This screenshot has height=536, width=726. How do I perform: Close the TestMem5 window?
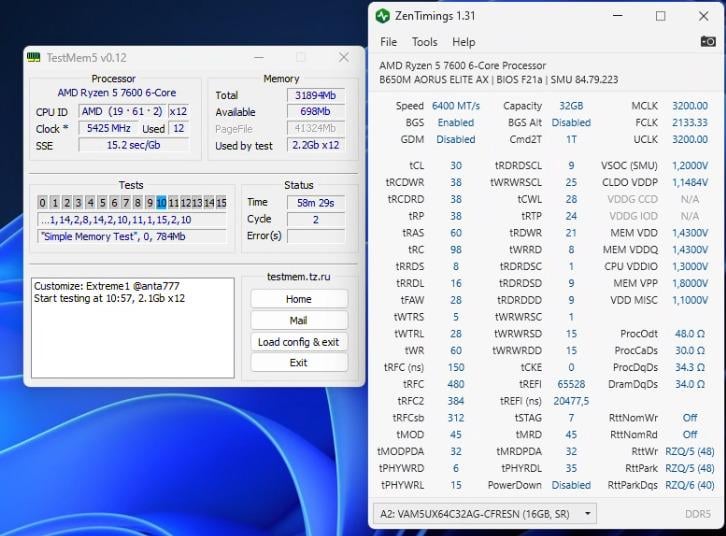[x=344, y=57]
